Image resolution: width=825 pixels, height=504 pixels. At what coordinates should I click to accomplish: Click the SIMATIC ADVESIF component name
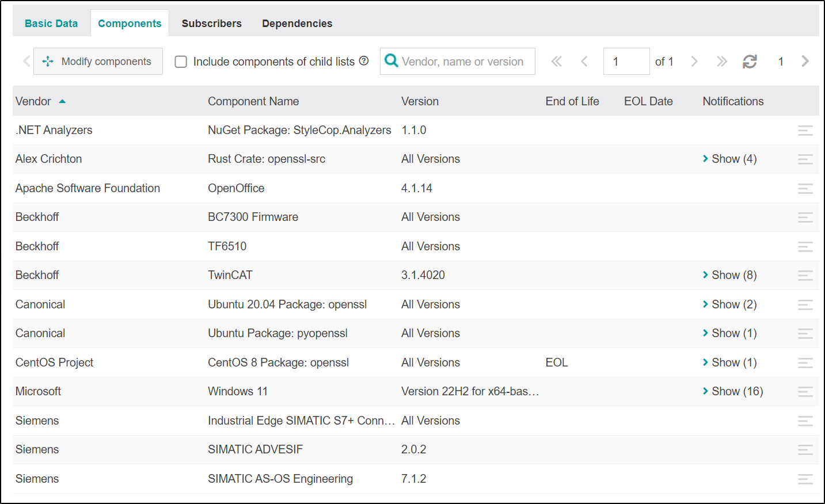pyautogui.click(x=255, y=449)
